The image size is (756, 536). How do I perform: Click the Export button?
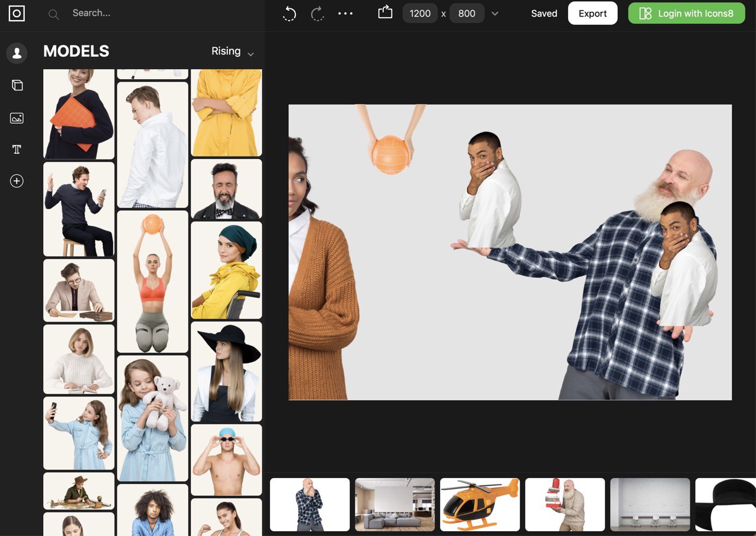592,13
